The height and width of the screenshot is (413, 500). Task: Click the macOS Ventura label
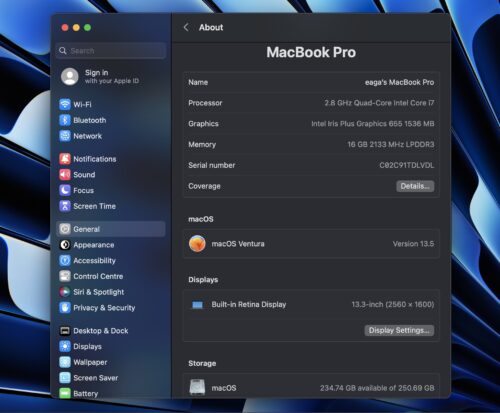tap(238, 244)
